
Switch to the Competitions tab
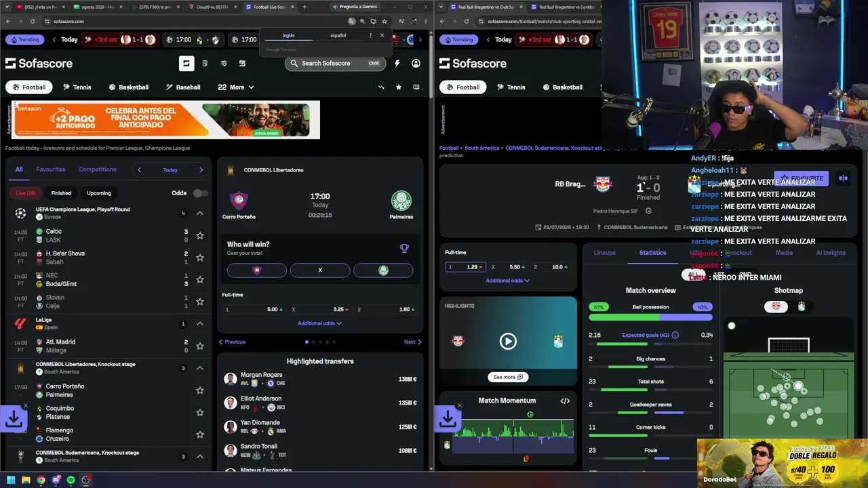pyautogui.click(x=98, y=169)
